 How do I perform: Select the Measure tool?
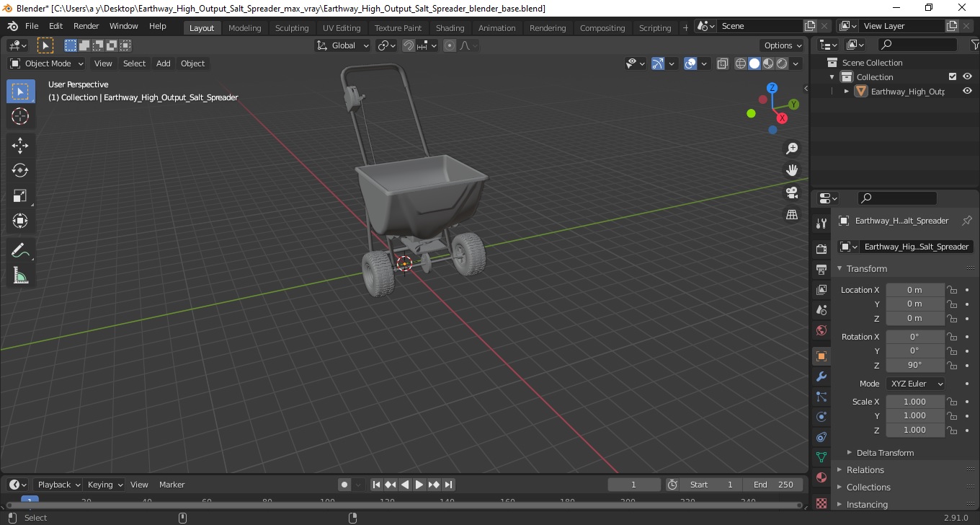pos(20,275)
